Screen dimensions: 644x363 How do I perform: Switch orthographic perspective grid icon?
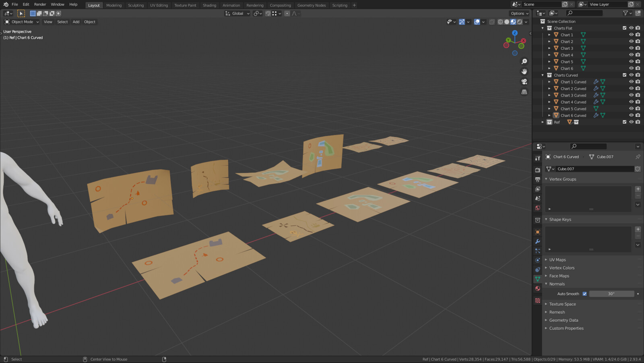(x=524, y=92)
